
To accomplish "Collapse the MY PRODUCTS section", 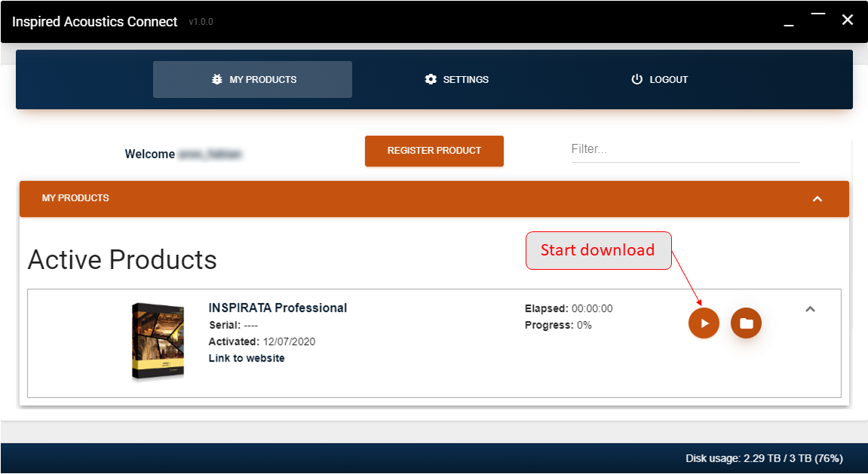I will click(817, 199).
